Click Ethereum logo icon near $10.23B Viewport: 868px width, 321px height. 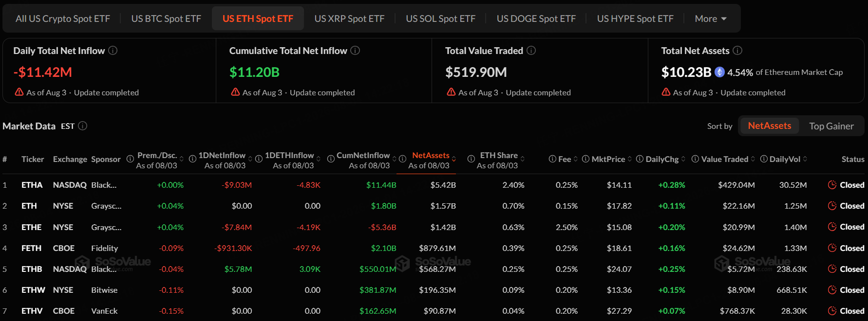[719, 72]
